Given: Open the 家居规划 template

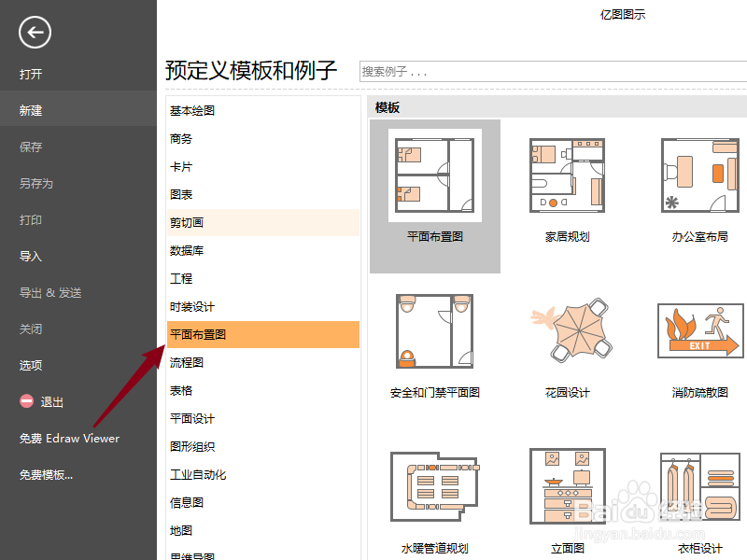Looking at the screenshot, I should [x=567, y=177].
